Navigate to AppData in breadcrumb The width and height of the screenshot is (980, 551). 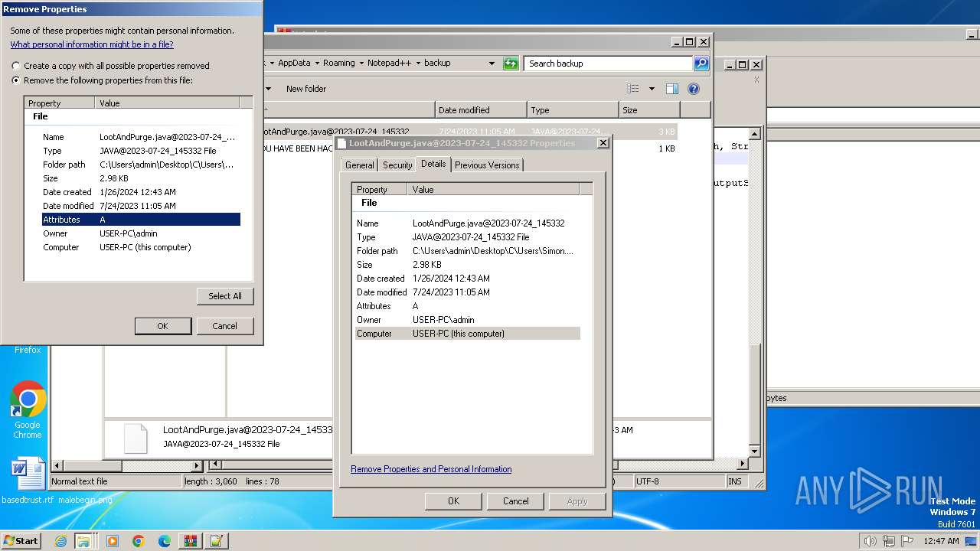(x=294, y=64)
